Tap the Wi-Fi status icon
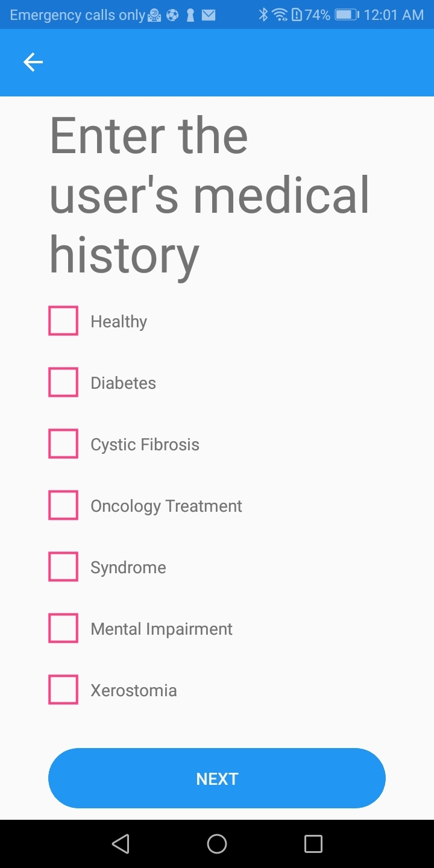 (x=280, y=15)
